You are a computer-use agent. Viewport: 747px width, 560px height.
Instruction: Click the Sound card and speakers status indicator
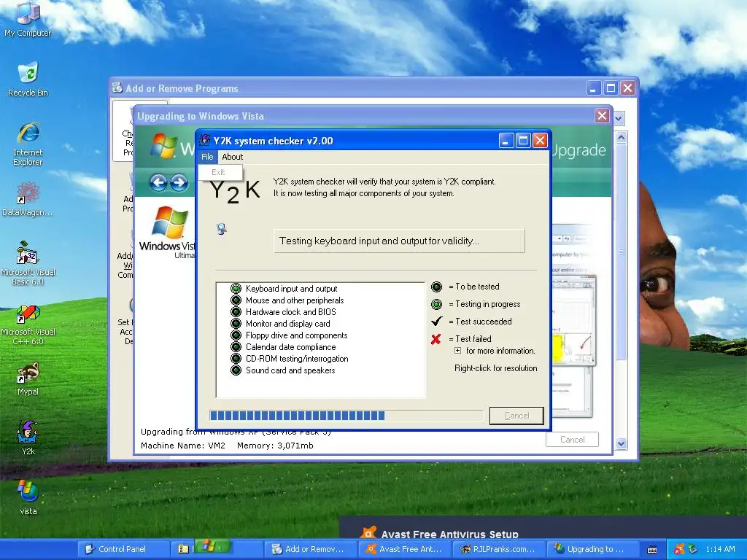pos(236,370)
